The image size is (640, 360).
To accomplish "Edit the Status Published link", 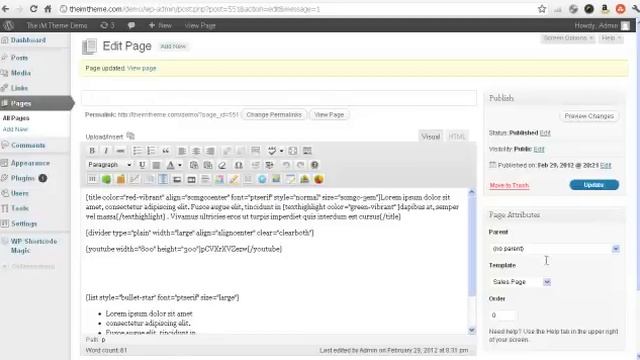I will pos(545,133).
